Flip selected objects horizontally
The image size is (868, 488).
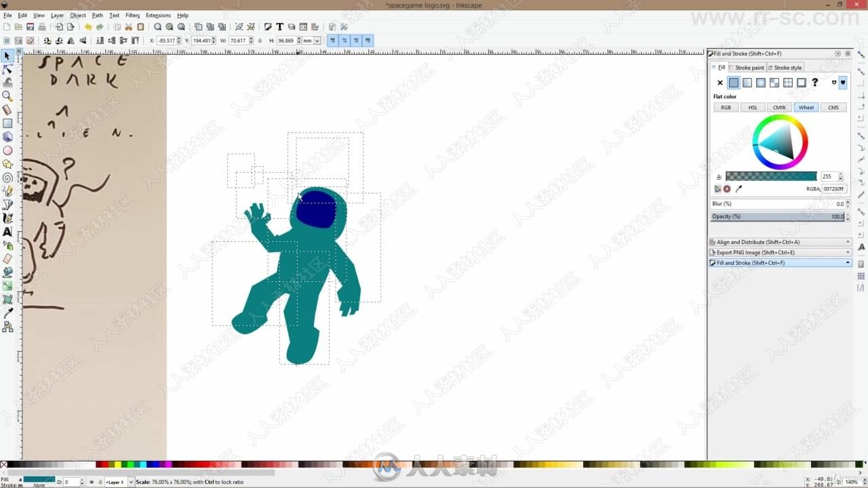[71, 41]
